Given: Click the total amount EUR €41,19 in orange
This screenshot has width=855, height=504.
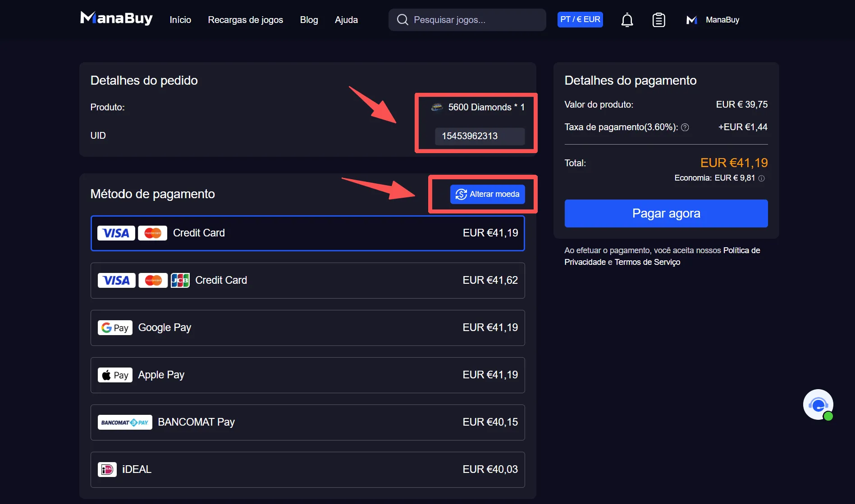Looking at the screenshot, I should tap(734, 163).
